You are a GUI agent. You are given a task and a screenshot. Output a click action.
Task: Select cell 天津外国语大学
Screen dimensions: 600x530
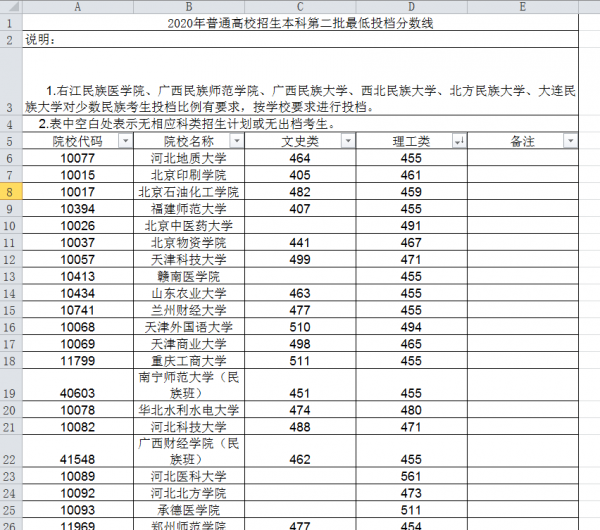click(189, 327)
